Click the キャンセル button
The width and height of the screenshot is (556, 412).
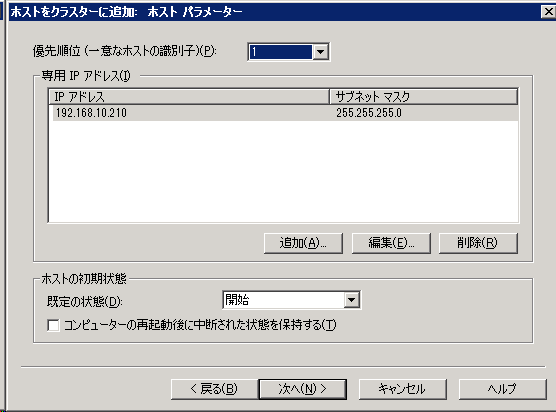pos(402,389)
